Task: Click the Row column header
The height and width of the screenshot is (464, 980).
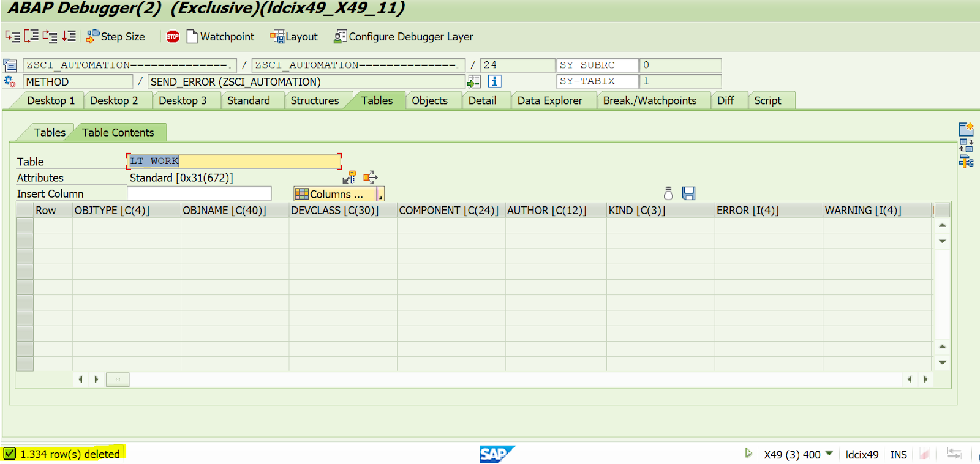Action: 53,210
